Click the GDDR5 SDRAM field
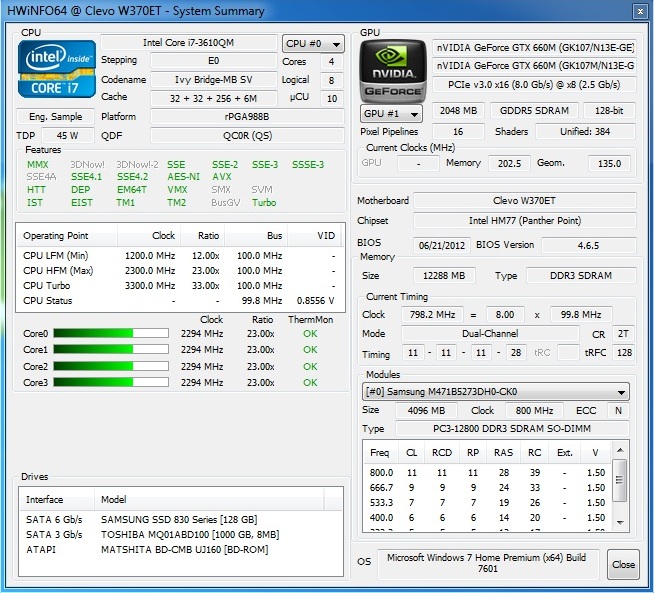This screenshot has width=654, height=593. click(534, 111)
